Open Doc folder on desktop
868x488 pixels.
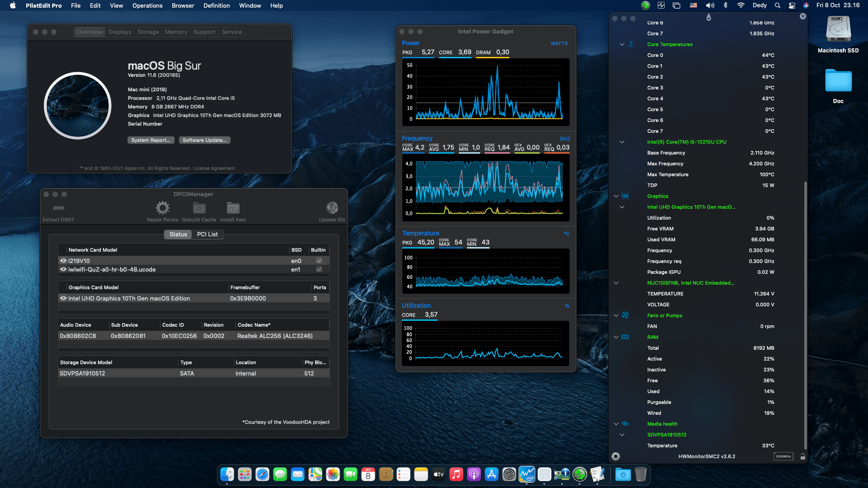(838, 81)
